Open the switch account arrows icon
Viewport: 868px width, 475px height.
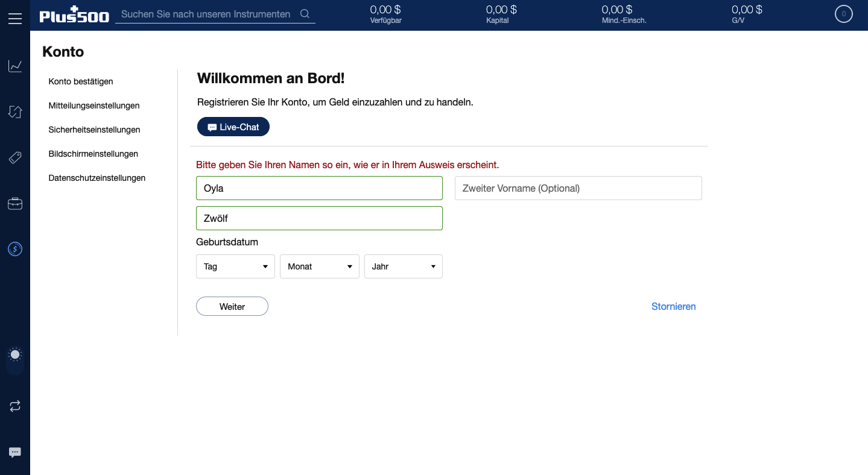click(15, 406)
